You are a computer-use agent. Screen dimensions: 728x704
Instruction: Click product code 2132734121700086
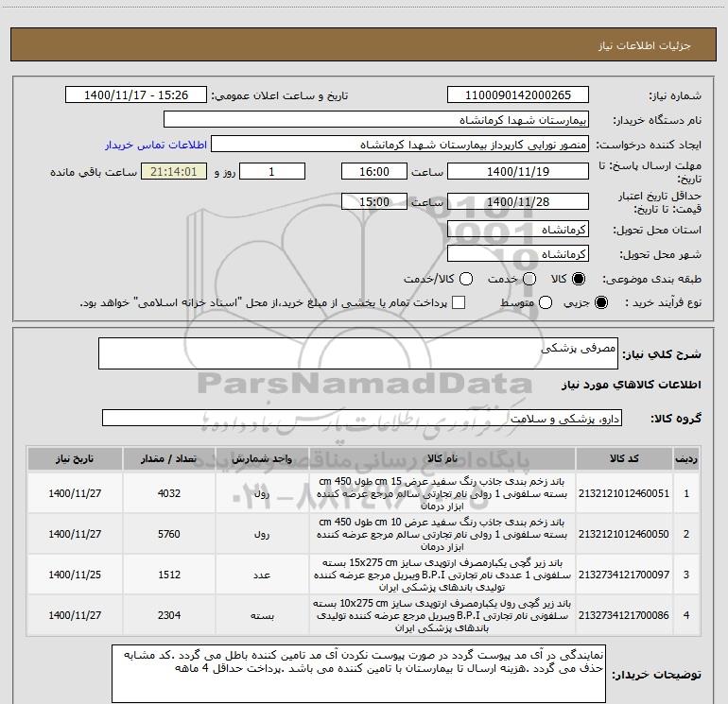pyautogui.click(x=624, y=615)
